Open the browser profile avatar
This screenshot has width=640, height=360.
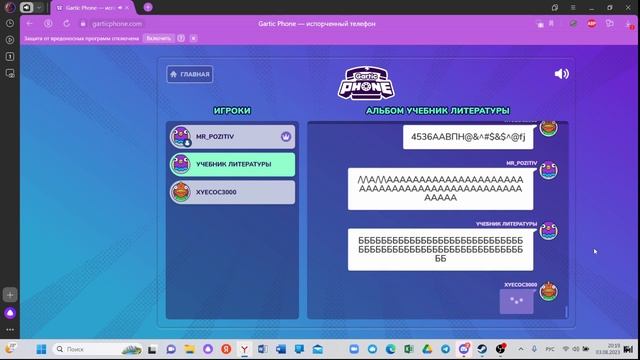click(10, 7)
